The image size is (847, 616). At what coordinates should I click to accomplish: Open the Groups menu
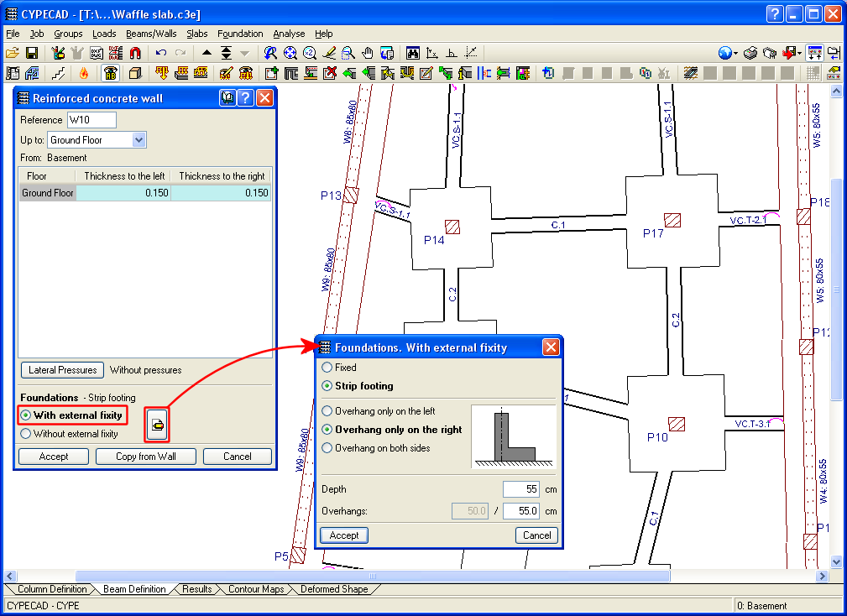coord(68,34)
